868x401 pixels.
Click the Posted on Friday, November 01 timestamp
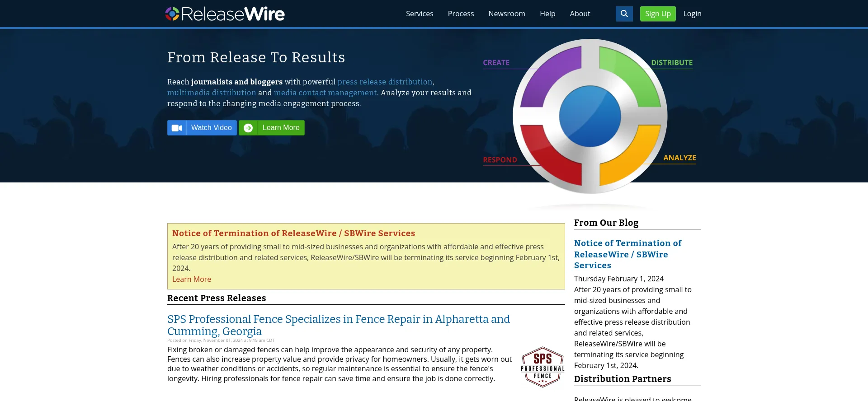pyautogui.click(x=221, y=340)
